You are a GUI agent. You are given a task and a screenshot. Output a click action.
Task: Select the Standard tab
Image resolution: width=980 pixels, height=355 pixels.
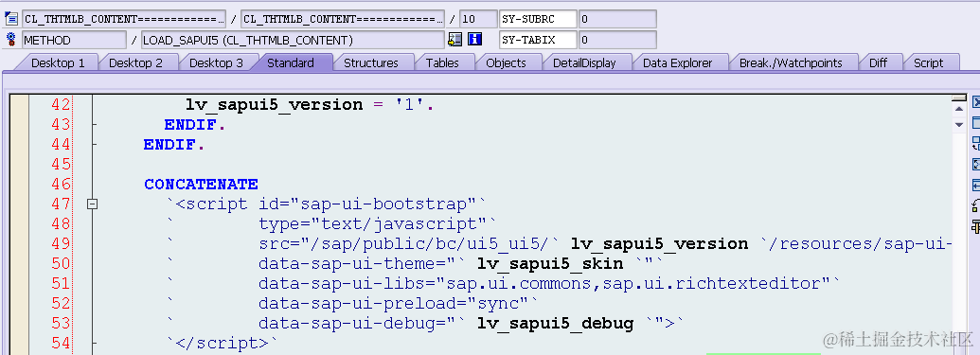tap(291, 62)
